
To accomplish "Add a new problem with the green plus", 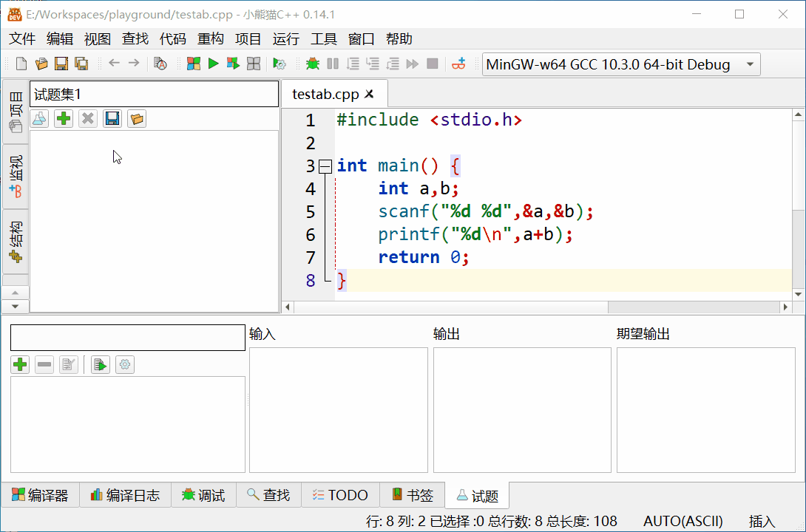I will [x=64, y=118].
